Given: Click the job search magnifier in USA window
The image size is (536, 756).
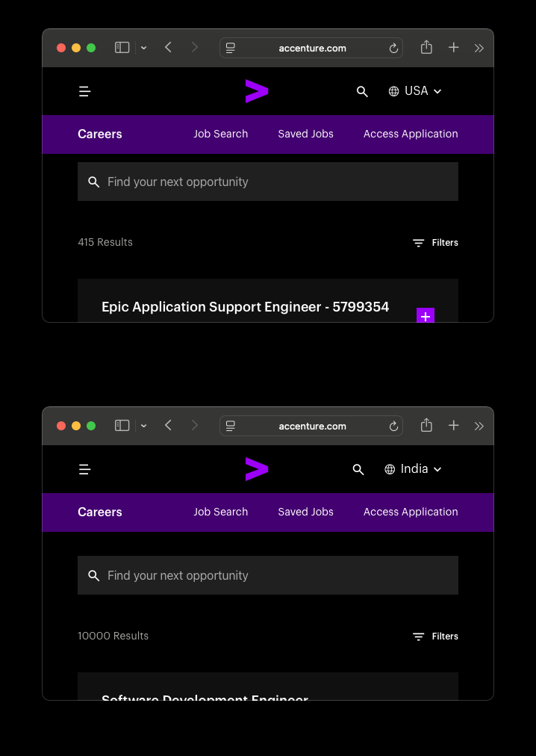Looking at the screenshot, I should 94,182.
